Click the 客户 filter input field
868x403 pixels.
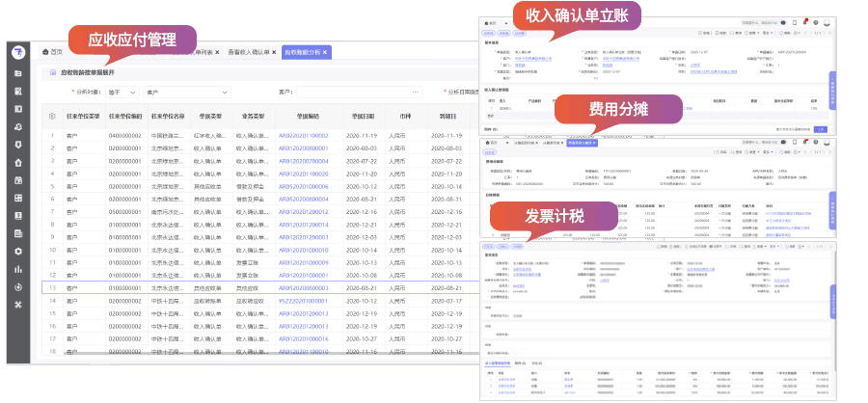[357, 92]
